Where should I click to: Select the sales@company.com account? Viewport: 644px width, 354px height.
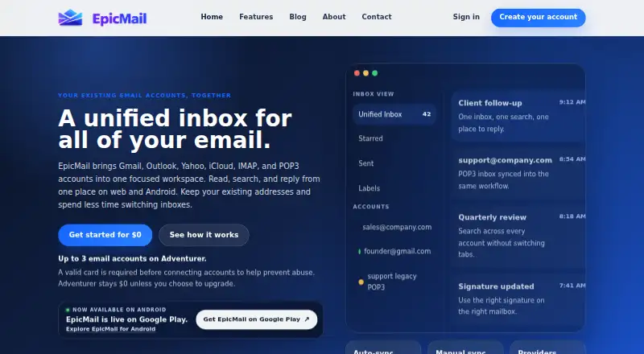tap(394, 227)
